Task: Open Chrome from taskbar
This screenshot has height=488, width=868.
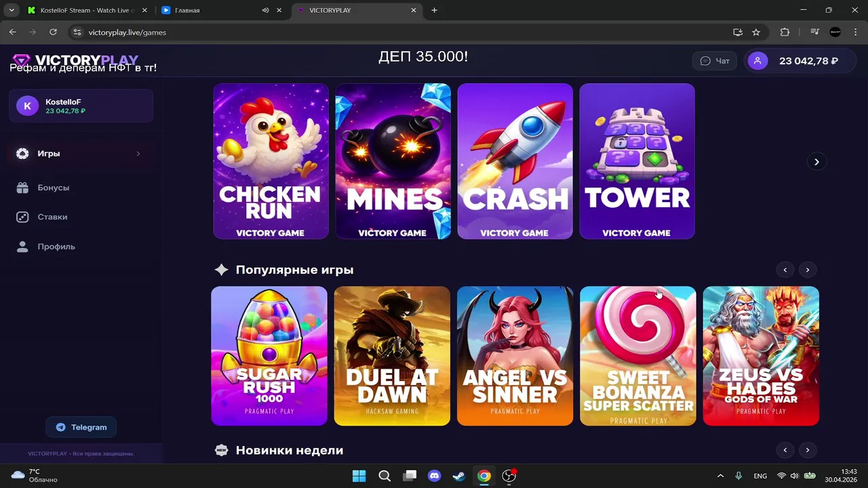Action: 484,476
